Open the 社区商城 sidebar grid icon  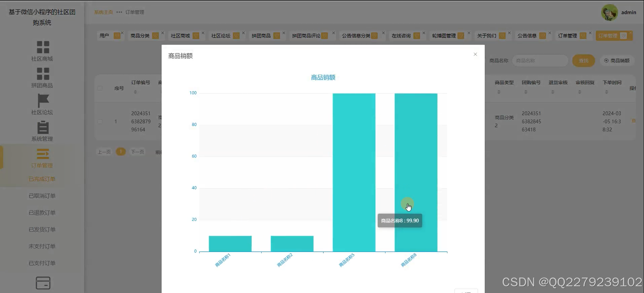pos(43,47)
